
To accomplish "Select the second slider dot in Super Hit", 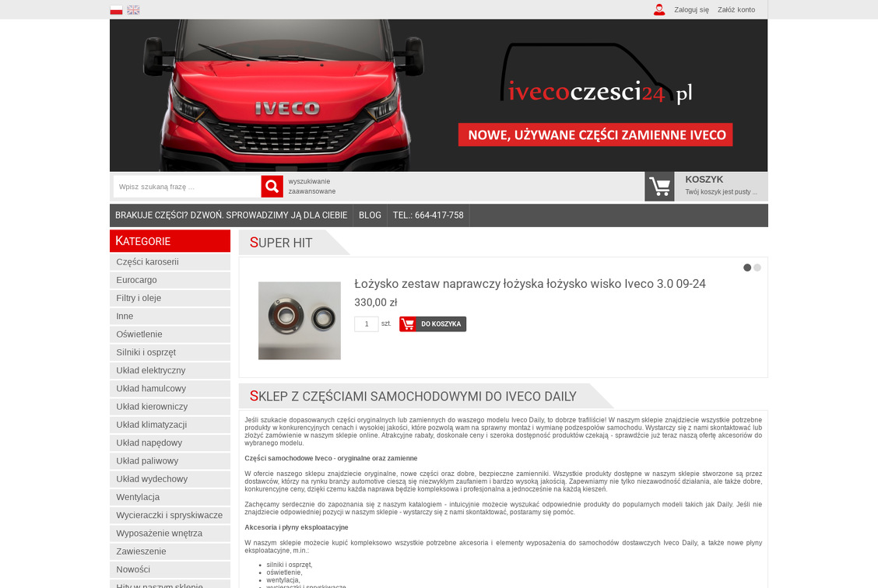I will 757,268.
